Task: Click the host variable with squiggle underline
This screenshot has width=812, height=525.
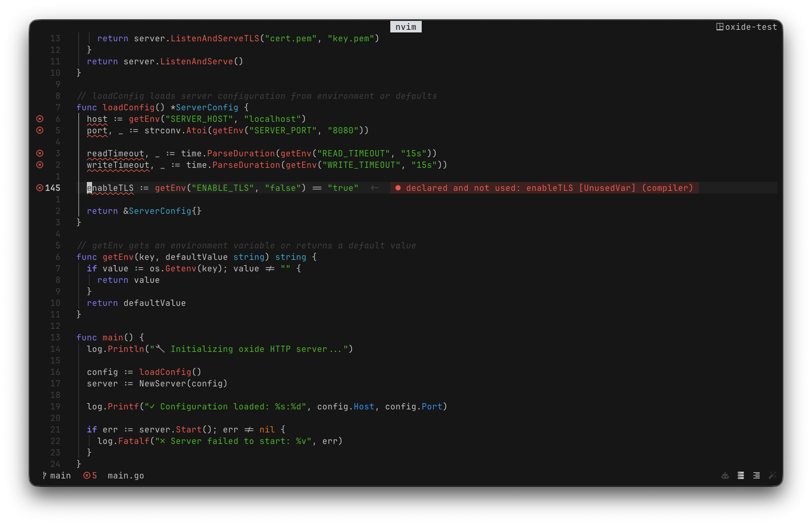Action: (x=97, y=119)
